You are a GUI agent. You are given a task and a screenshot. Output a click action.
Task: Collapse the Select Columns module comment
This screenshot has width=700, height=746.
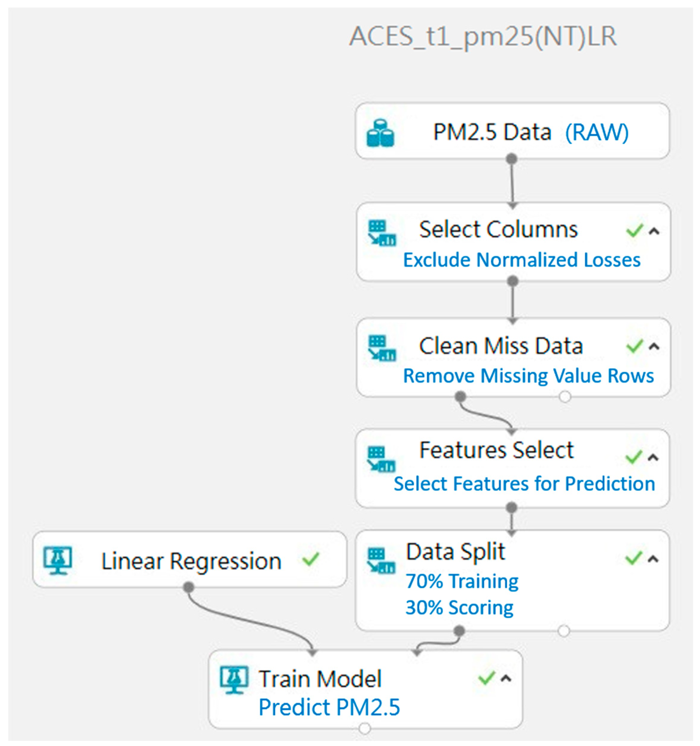point(654,231)
